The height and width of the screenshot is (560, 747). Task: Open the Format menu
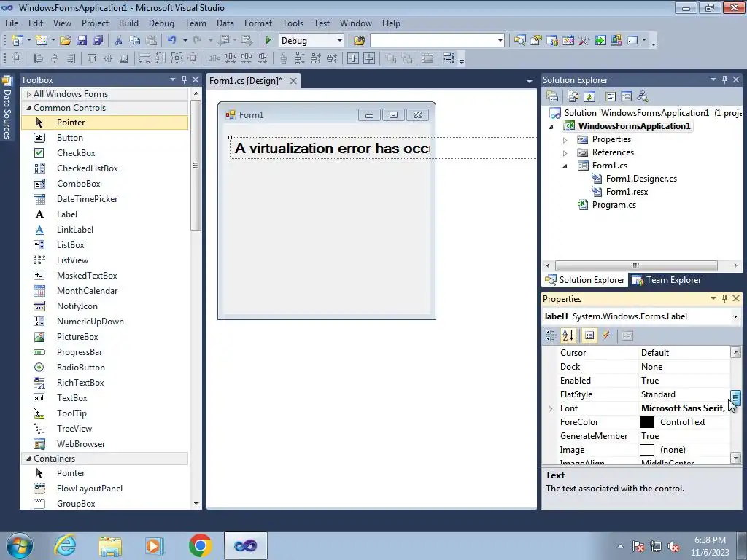pyautogui.click(x=258, y=23)
